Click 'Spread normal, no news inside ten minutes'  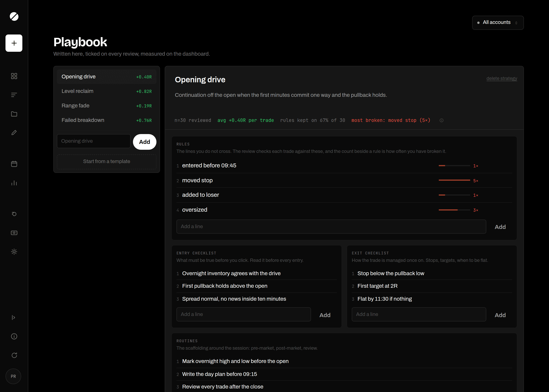point(234,299)
